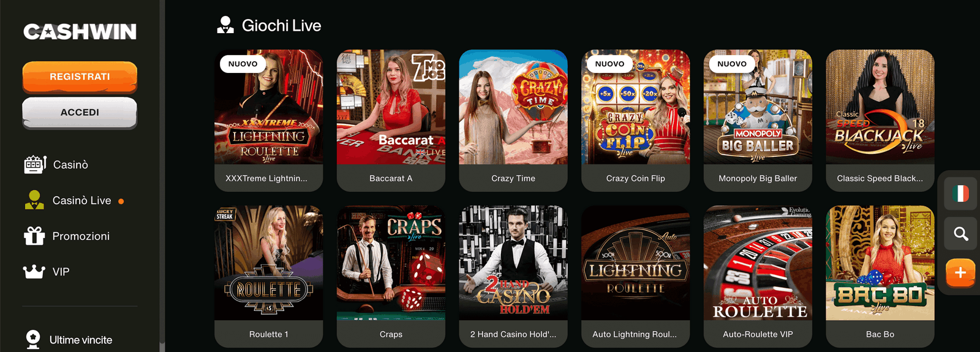This screenshot has height=352, width=980.
Task: Click the Italian flag language icon
Action: point(960,194)
